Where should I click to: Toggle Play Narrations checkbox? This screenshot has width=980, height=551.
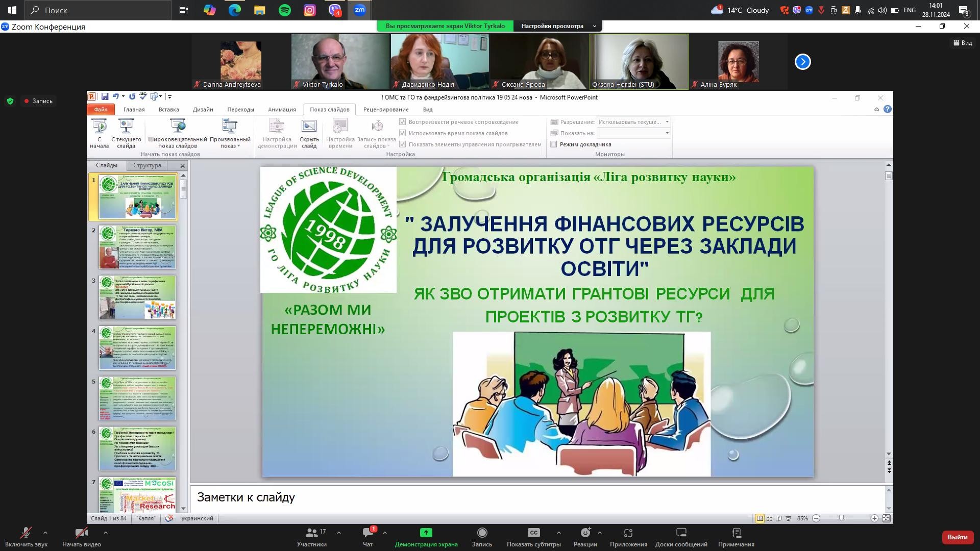click(x=402, y=122)
